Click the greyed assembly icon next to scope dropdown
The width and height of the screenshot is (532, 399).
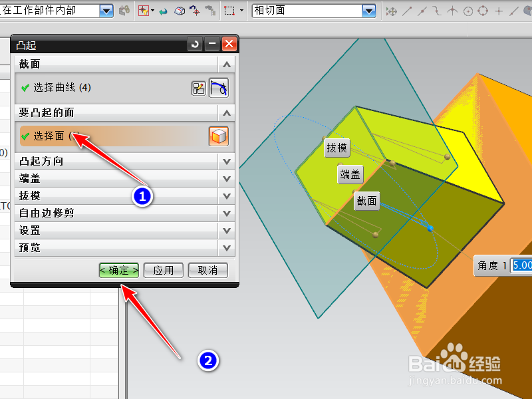pos(124,11)
